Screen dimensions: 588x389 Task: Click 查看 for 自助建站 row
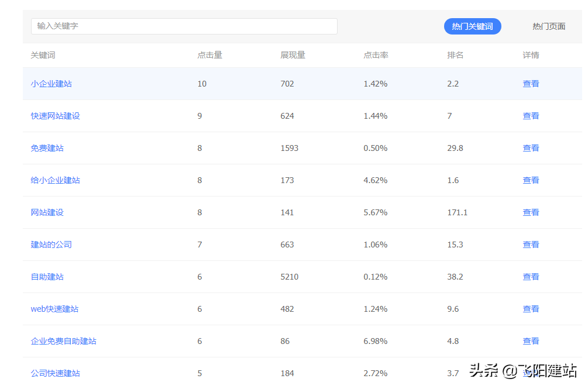[x=531, y=277]
